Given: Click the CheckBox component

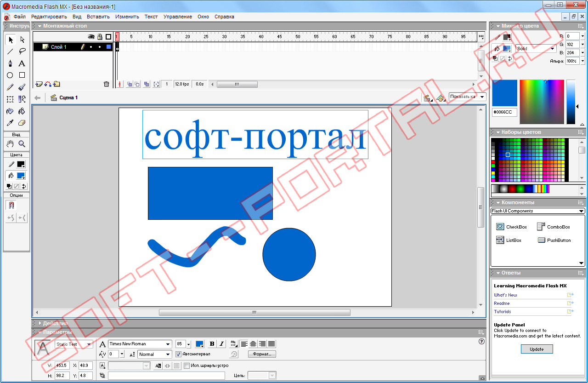Looking at the screenshot, I should point(511,227).
